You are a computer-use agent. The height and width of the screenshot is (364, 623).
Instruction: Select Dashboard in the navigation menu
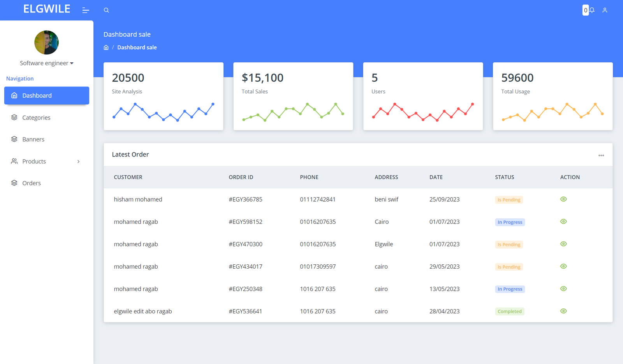tap(37, 95)
